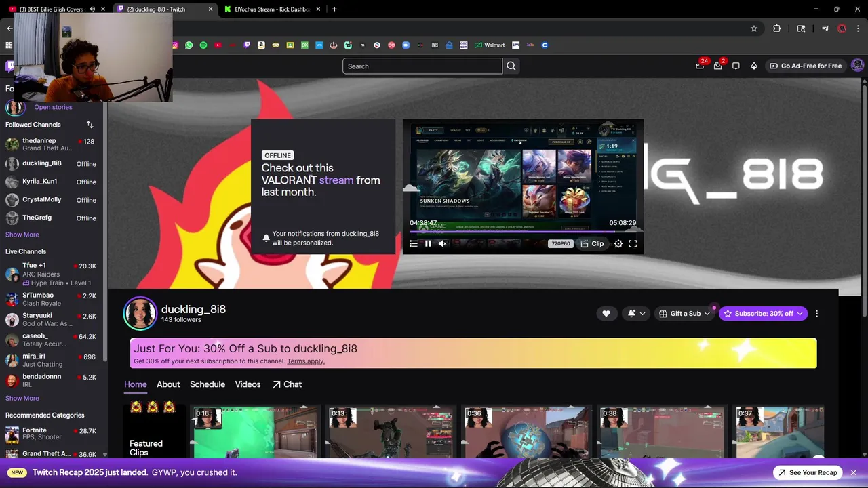The width and height of the screenshot is (868, 488).
Task: Open notification bell options for duckling_8i8
Action: pos(636,314)
